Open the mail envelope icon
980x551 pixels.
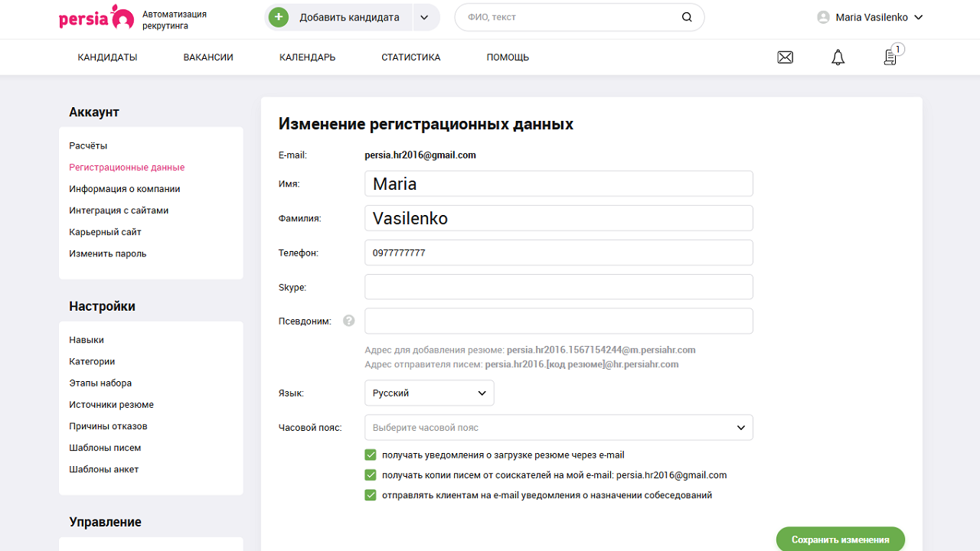(x=785, y=57)
